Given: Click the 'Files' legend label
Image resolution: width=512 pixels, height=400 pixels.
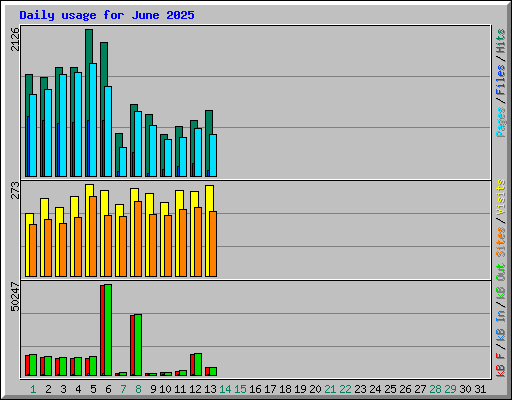Looking at the screenshot, I should point(500,80).
